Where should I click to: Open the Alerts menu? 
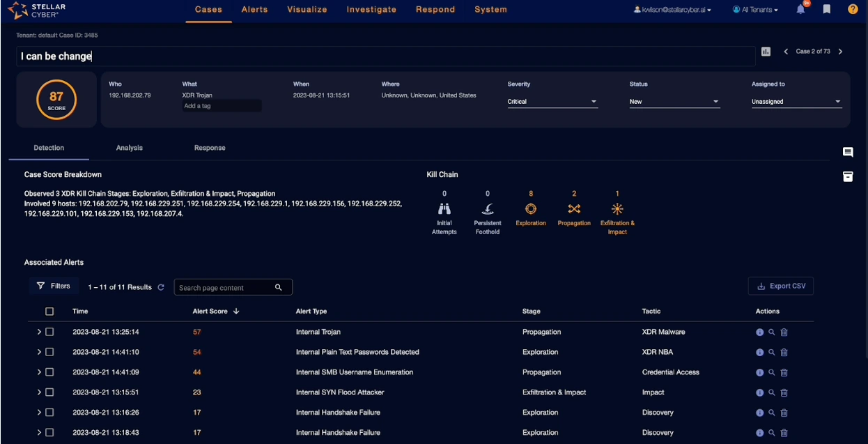coord(254,10)
